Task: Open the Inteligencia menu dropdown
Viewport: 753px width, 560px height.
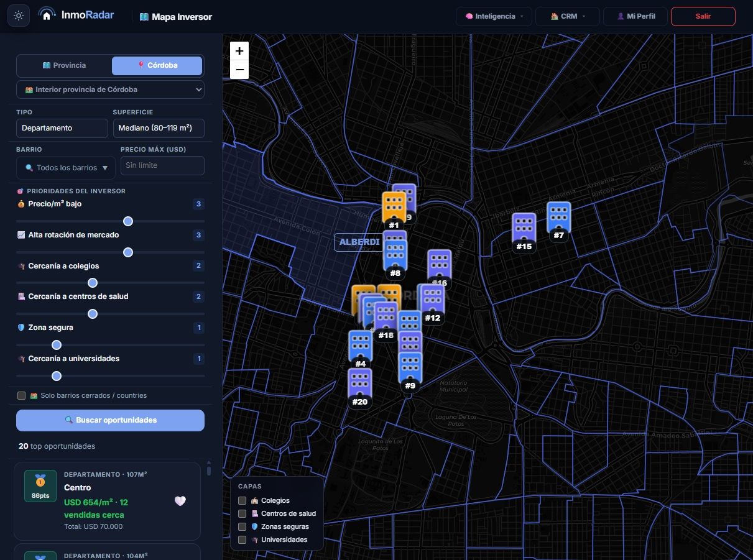Action: (x=494, y=16)
